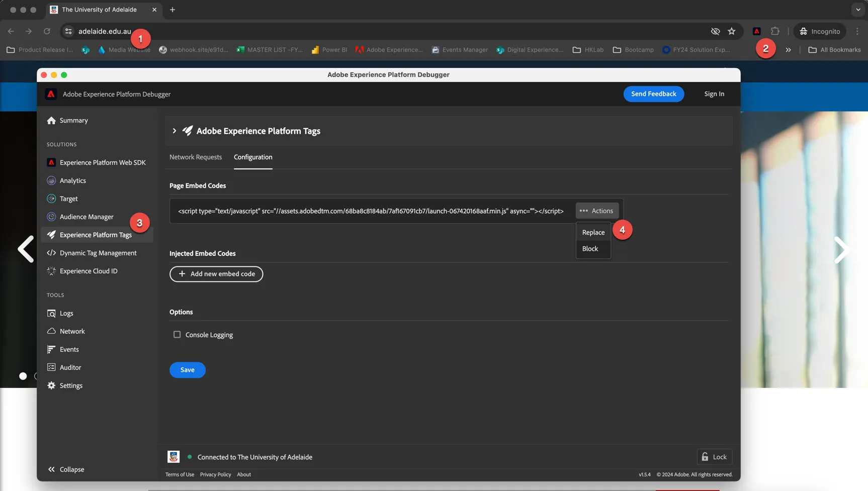The height and width of the screenshot is (491, 868).
Task: Open Experience Platform Web SDK icon
Action: [x=51, y=163]
